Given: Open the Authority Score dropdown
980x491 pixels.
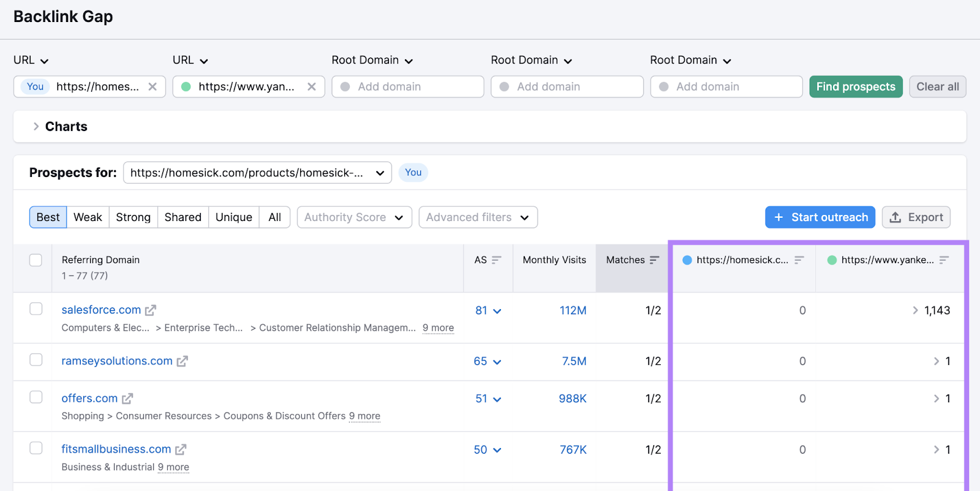Looking at the screenshot, I should (x=354, y=217).
